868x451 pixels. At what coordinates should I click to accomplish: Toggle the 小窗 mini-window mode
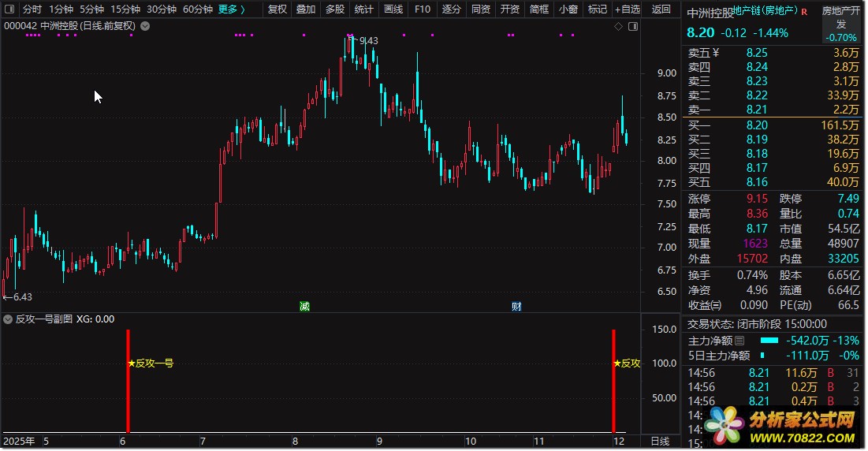(568, 9)
